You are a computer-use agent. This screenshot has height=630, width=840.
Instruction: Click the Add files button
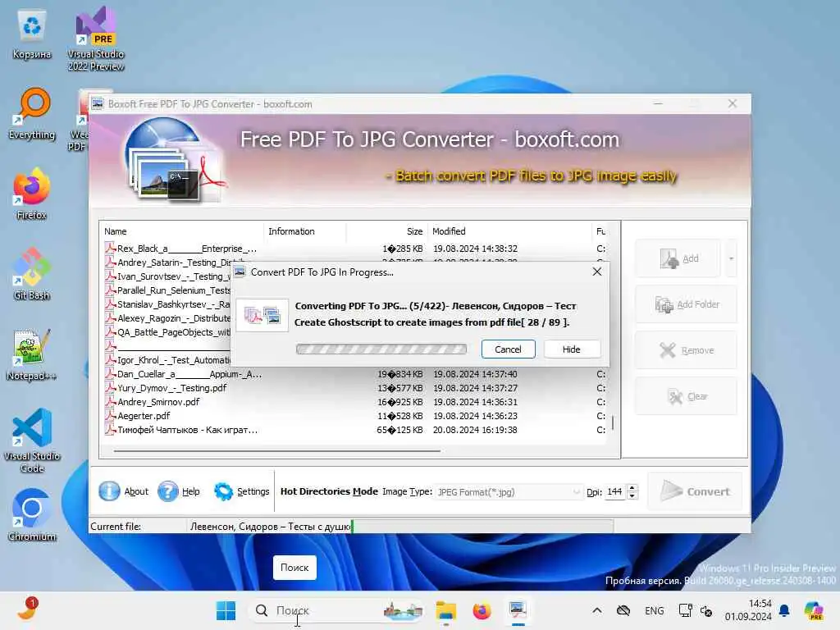click(678, 258)
